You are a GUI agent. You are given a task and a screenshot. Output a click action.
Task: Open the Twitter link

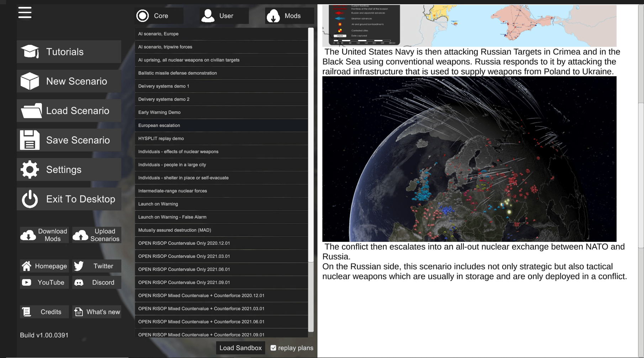click(97, 266)
